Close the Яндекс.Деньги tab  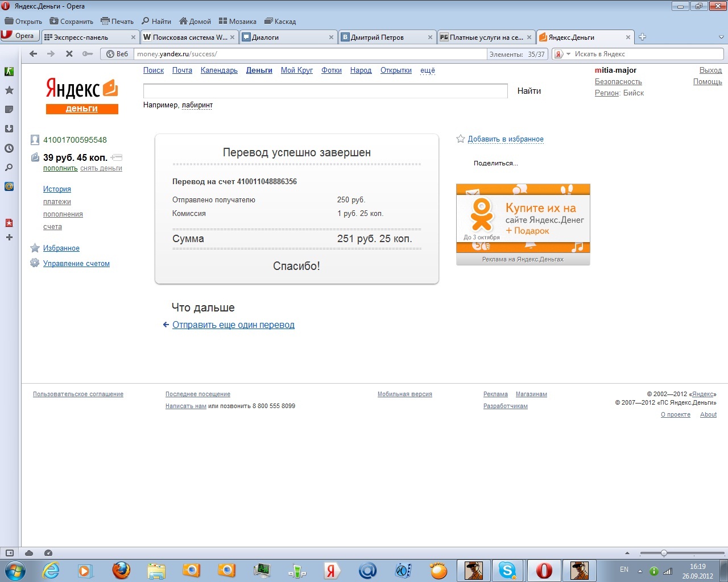click(x=628, y=38)
